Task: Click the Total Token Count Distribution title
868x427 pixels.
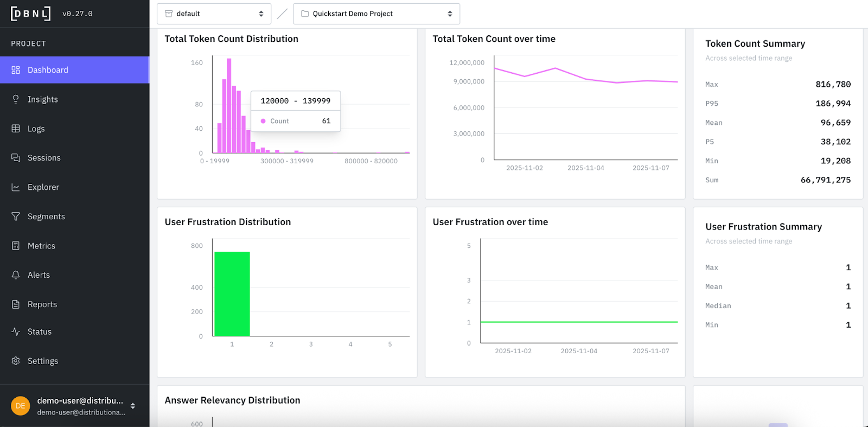Action: [x=232, y=39]
